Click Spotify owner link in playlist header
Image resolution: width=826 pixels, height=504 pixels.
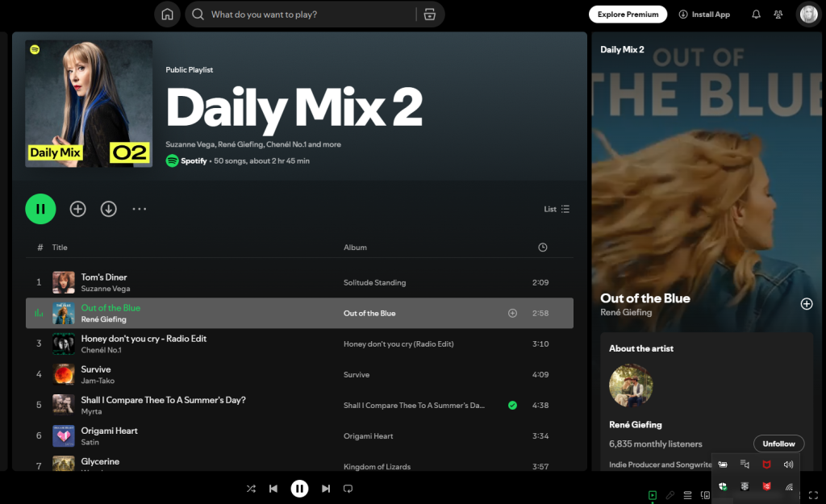click(x=194, y=161)
